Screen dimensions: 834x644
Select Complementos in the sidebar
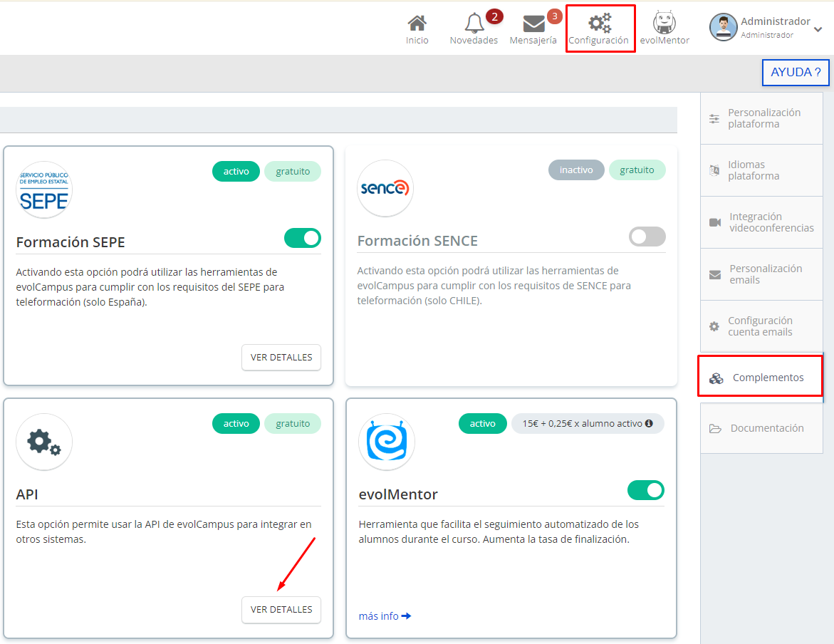click(761, 376)
